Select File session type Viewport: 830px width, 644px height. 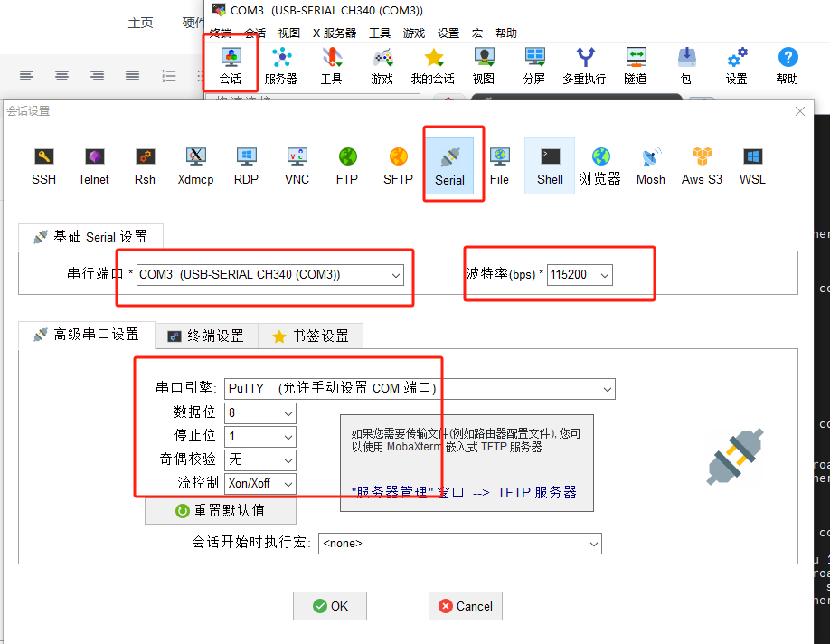[x=499, y=166]
